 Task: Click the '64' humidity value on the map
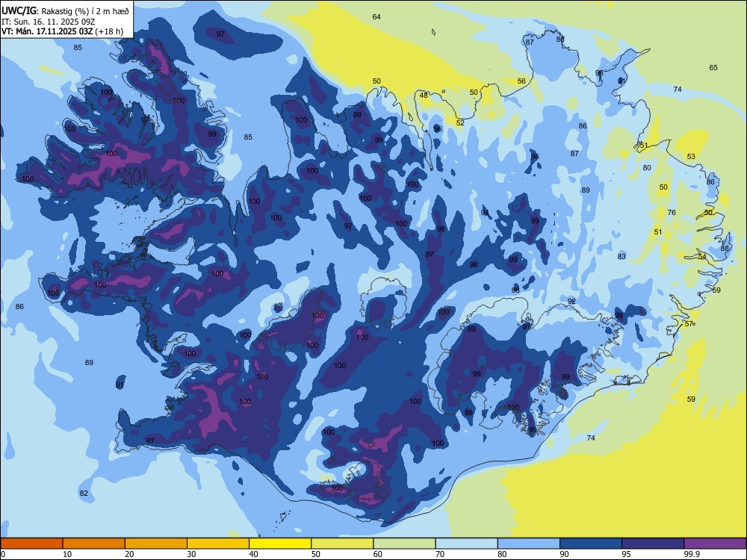point(376,17)
